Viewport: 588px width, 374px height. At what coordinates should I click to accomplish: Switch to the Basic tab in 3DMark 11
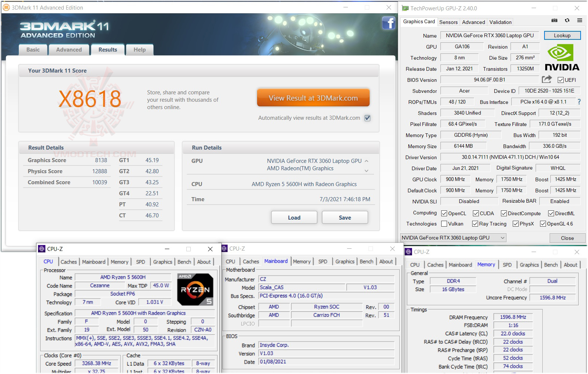click(33, 50)
